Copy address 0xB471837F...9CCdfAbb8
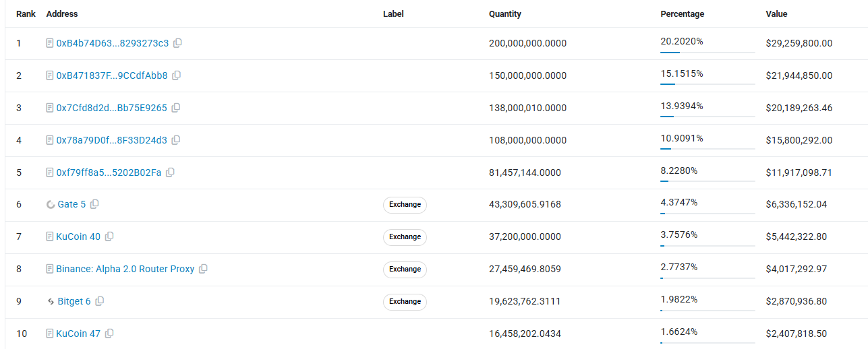The image size is (868, 349). click(176, 75)
